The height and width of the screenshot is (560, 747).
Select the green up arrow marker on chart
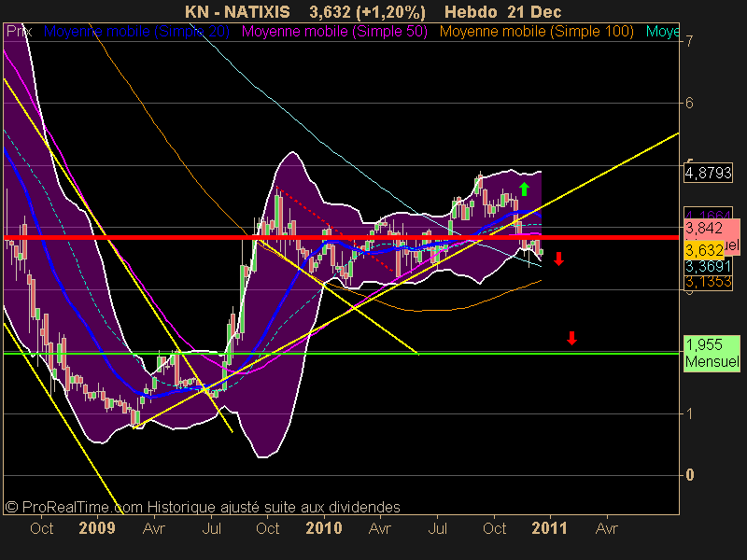pos(524,189)
